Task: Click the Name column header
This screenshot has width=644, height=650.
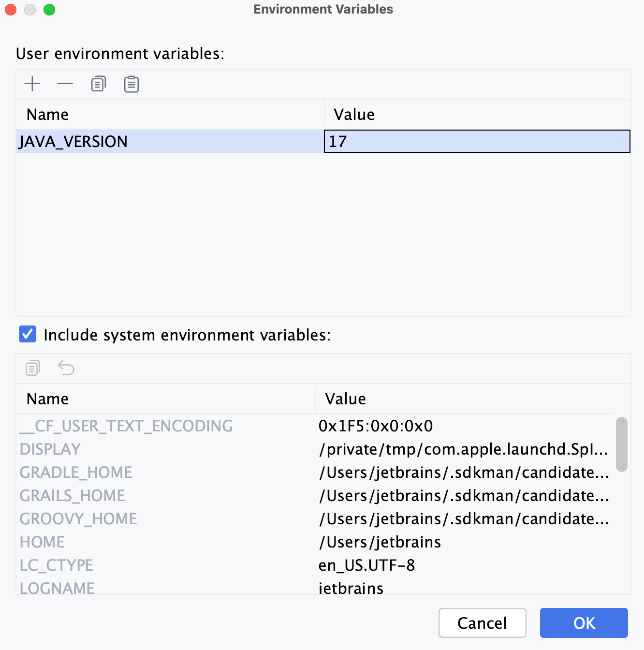Action: click(47, 114)
